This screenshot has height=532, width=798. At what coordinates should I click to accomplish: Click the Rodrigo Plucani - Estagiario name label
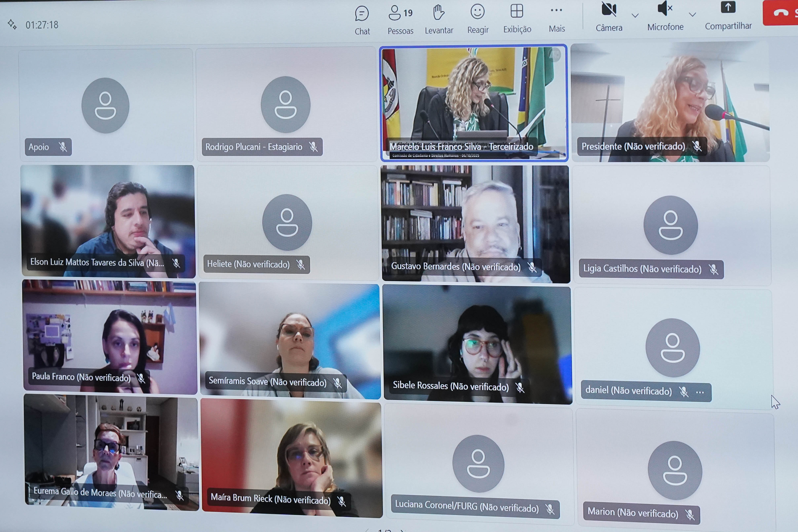click(254, 147)
